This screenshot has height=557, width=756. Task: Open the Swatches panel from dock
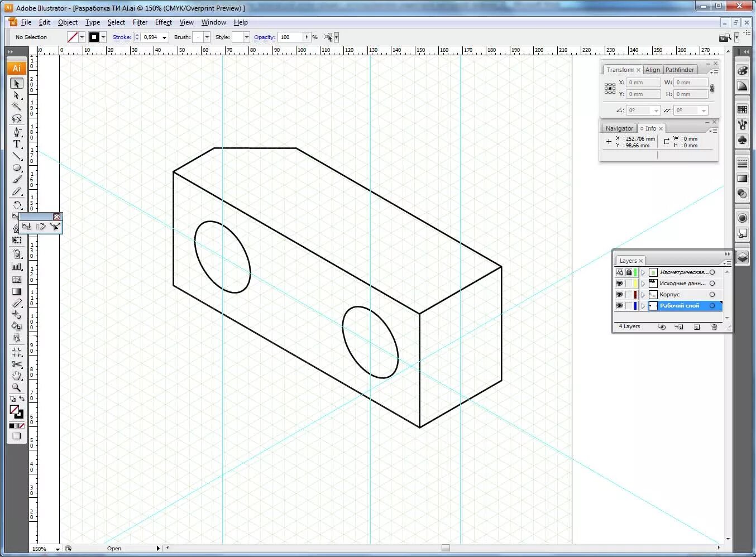coord(742,109)
